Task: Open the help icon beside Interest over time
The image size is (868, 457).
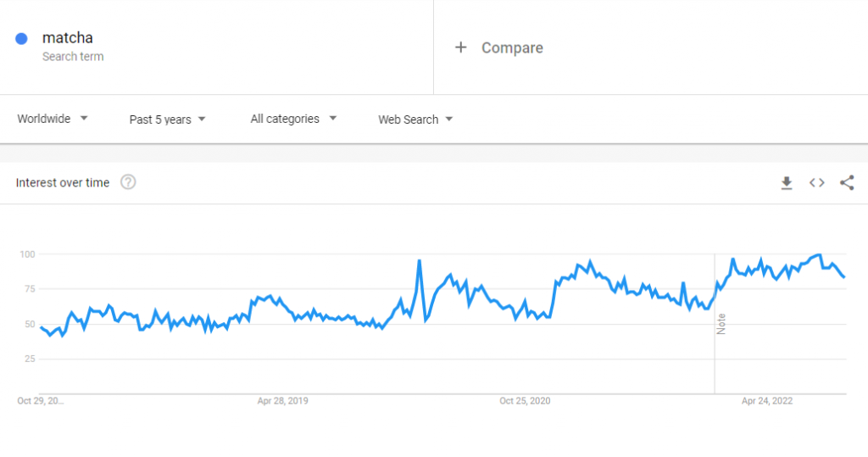Action: 128,182
